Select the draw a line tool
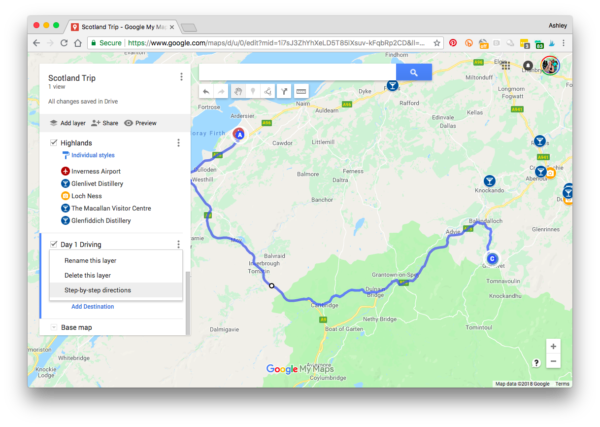 268,91
